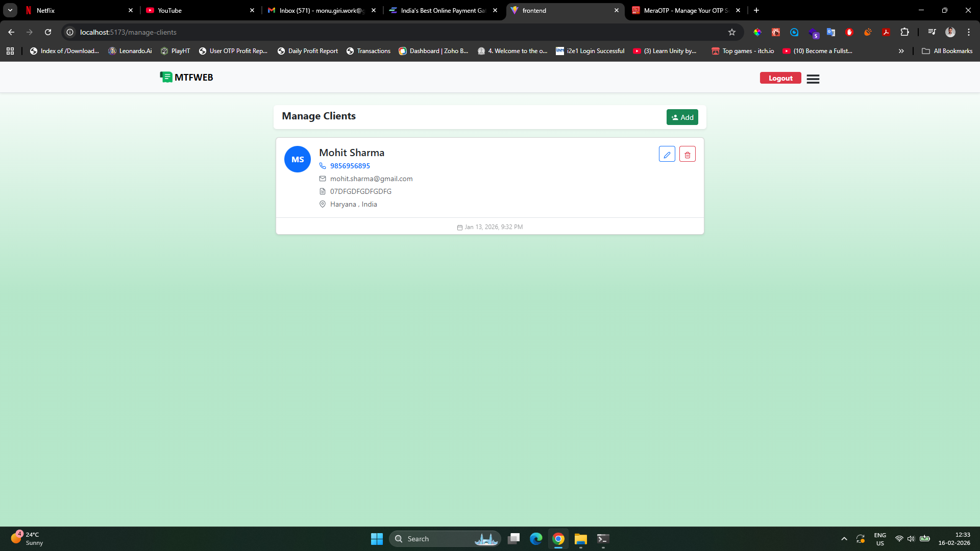Viewport: 980px width, 551px height.
Task: Open the All Bookmarks folder
Action: 947,51
